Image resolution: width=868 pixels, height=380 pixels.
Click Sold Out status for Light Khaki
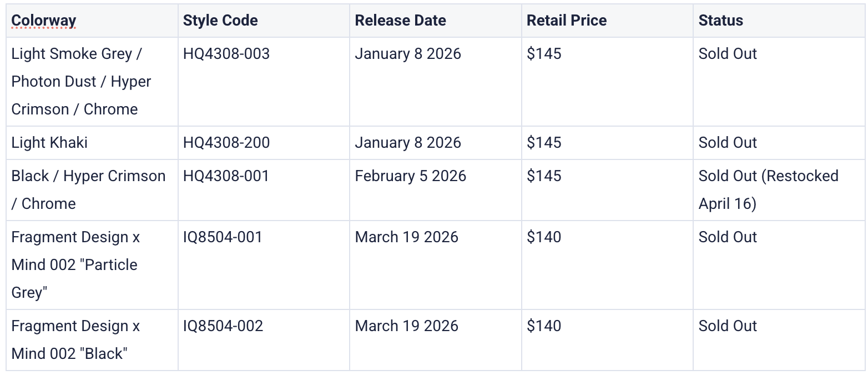[x=728, y=143]
